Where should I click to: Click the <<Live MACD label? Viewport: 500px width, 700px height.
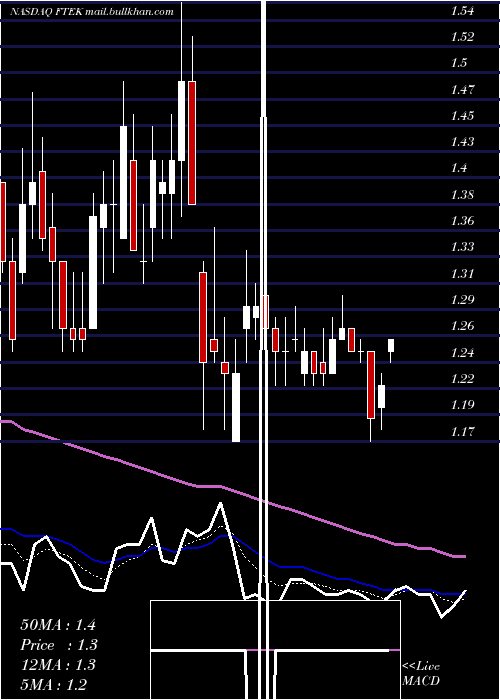pos(421,674)
